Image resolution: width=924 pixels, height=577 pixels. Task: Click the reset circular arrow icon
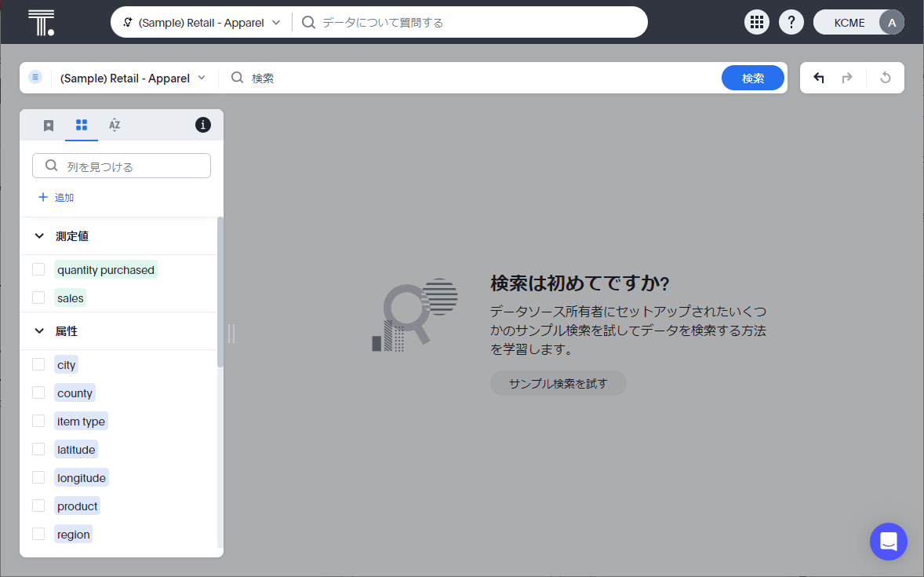tap(886, 78)
